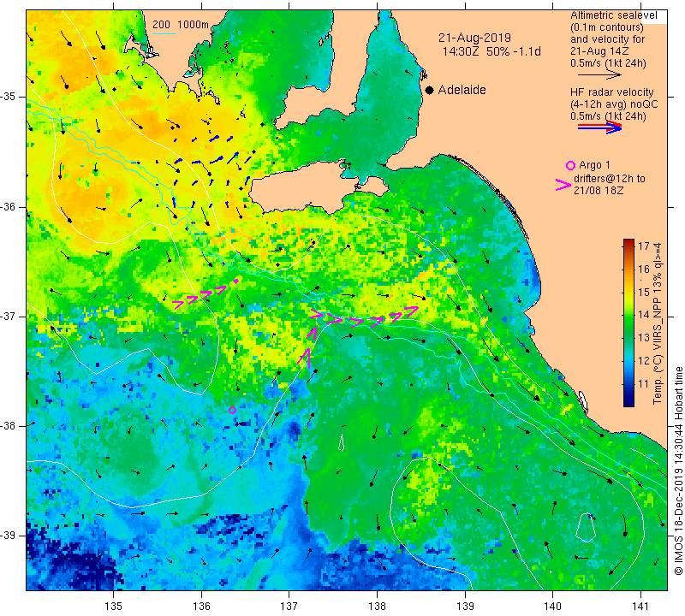Click the 138 longitude axis label
This screenshot has height=616, width=685.
(x=377, y=607)
